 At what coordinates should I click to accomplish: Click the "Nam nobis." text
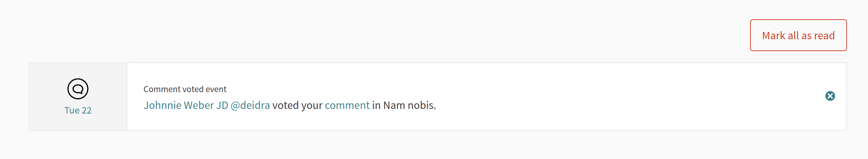410,105
